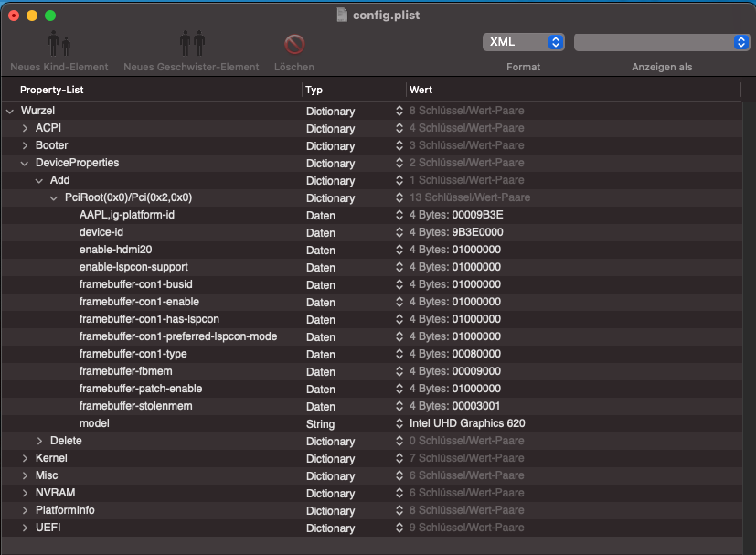Select the framebuffer-stolenmem key

tap(135, 406)
